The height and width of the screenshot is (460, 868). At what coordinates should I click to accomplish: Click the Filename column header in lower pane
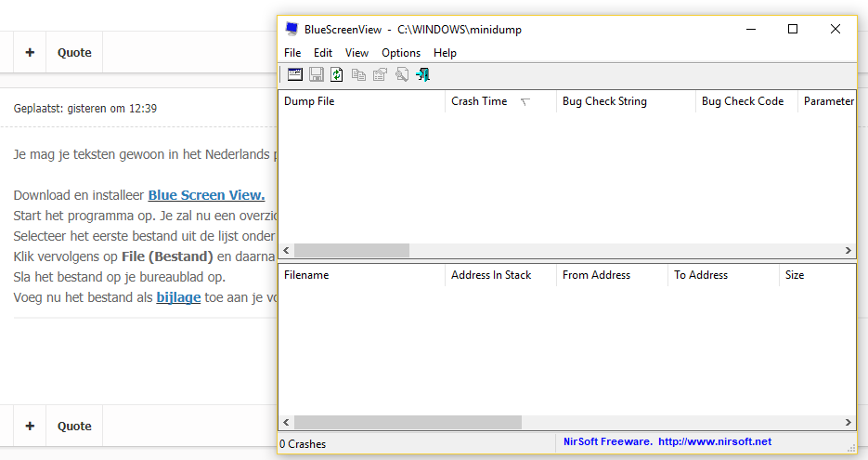coord(361,275)
